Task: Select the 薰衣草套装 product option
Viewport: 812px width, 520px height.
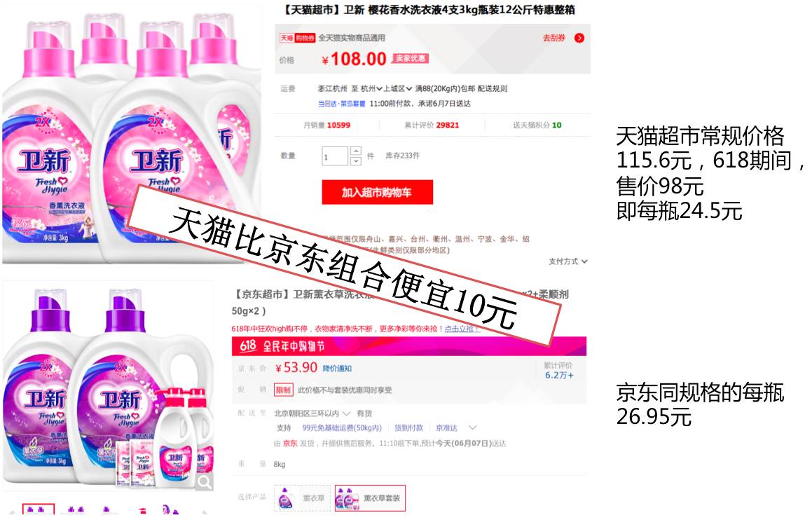Action: pyautogui.click(x=370, y=498)
